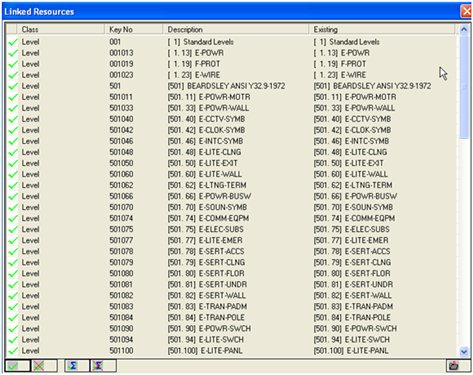The height and width of the screenshot is (375, 473).
Task: Toggle the checkmark on row 501075
Action: (13, 229)
